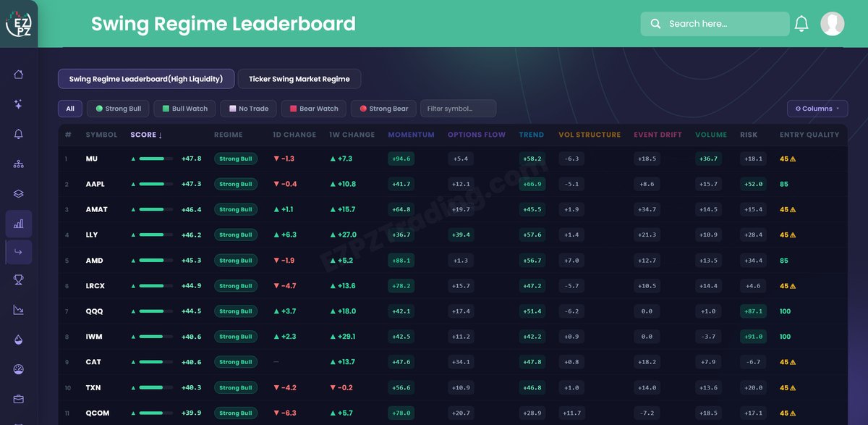Image resolution: width=868 pixels, height=425 pixels.
Task: Click the magnifier icon in the search box
Action: point(655,24)
